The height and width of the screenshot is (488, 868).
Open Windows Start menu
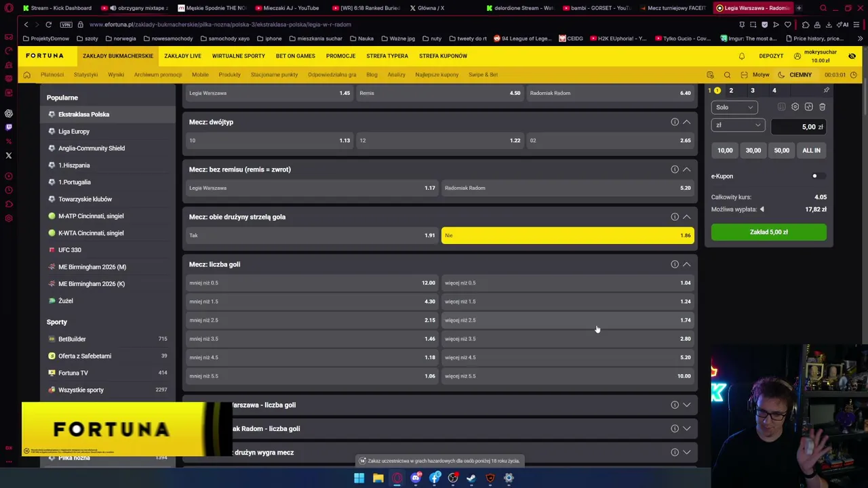[x=359, y=478]
